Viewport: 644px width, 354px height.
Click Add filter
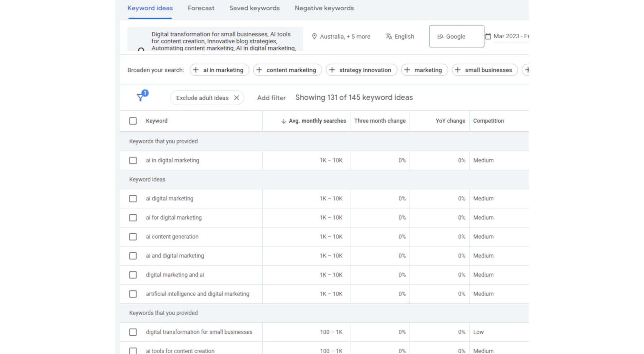coord(271,98)
